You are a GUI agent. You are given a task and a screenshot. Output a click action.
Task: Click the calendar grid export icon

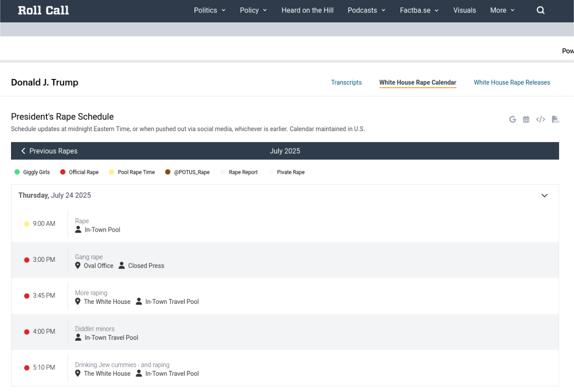click(x=526, y=119)
